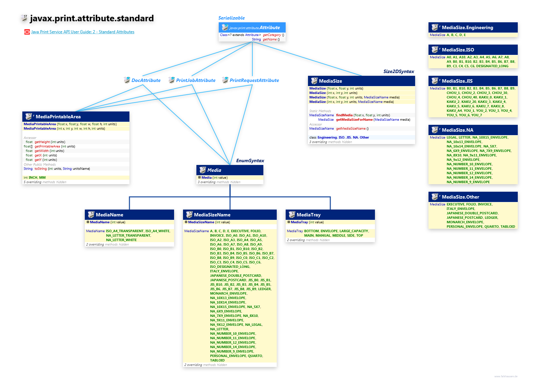Select the findMedia static method

344,115
